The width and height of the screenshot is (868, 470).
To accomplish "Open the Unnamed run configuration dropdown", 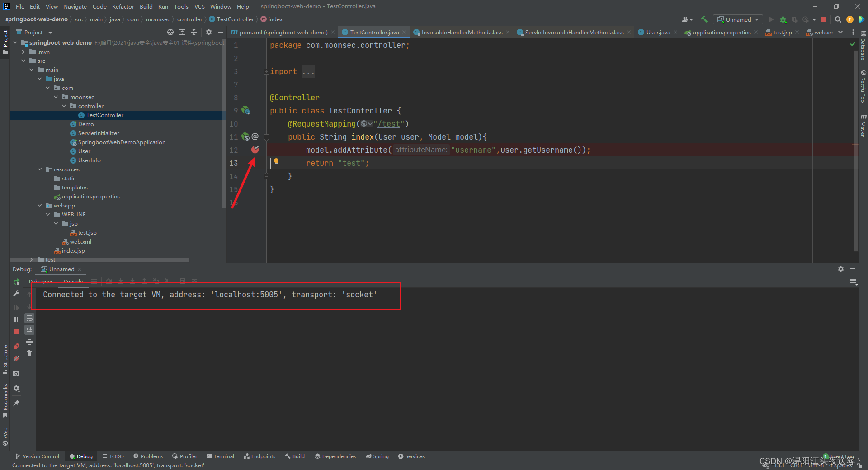I will (738, 19).
